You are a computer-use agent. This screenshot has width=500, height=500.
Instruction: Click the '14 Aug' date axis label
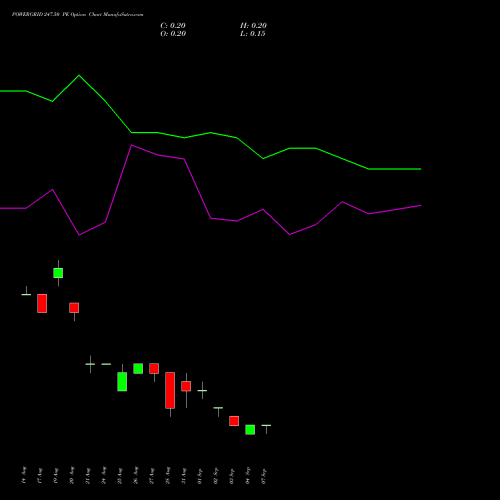tap(24, 475)
